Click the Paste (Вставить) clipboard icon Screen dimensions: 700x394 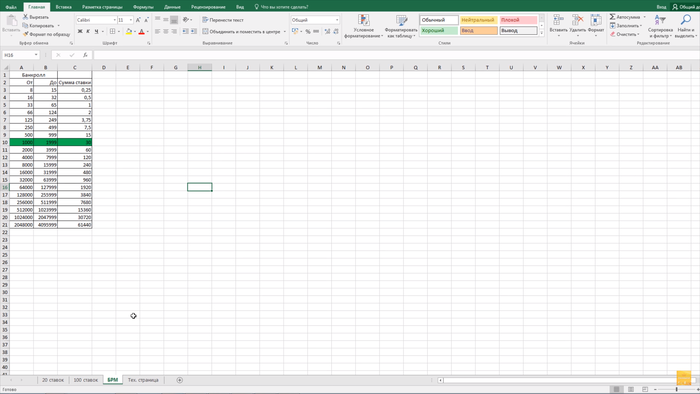(11, 21)
